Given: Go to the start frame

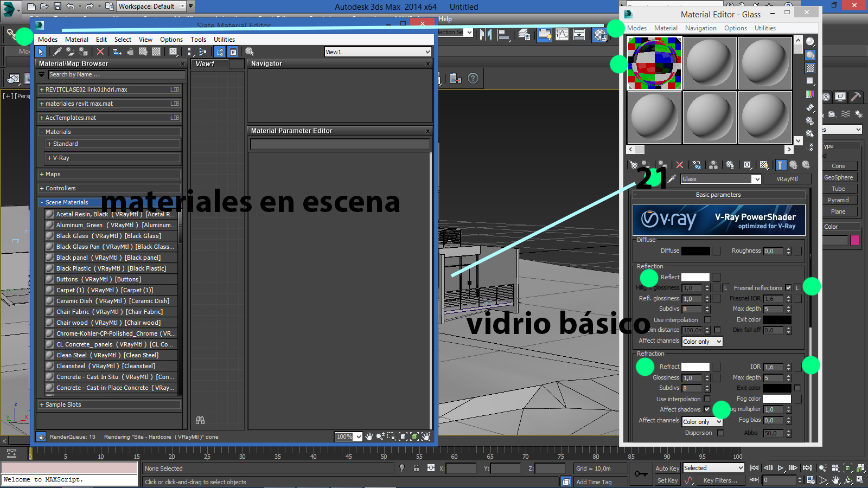Looking at the screenshot, I should tap(754, 468).
